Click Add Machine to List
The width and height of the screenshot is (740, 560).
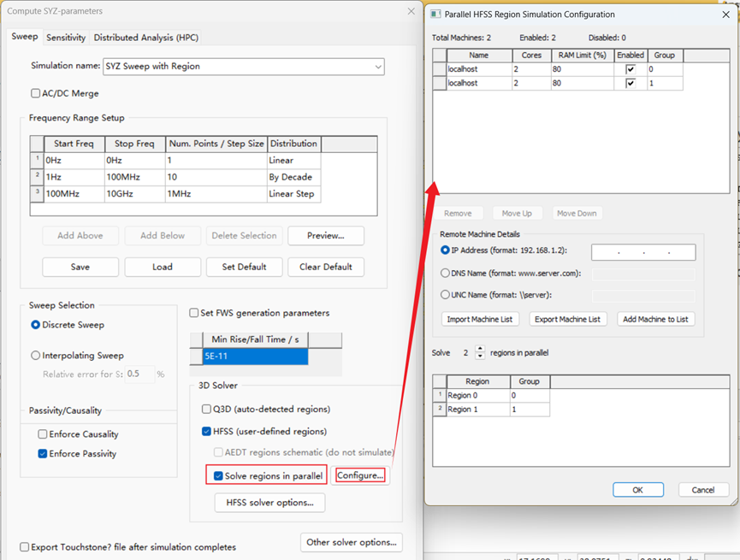(x=655, y=319)
